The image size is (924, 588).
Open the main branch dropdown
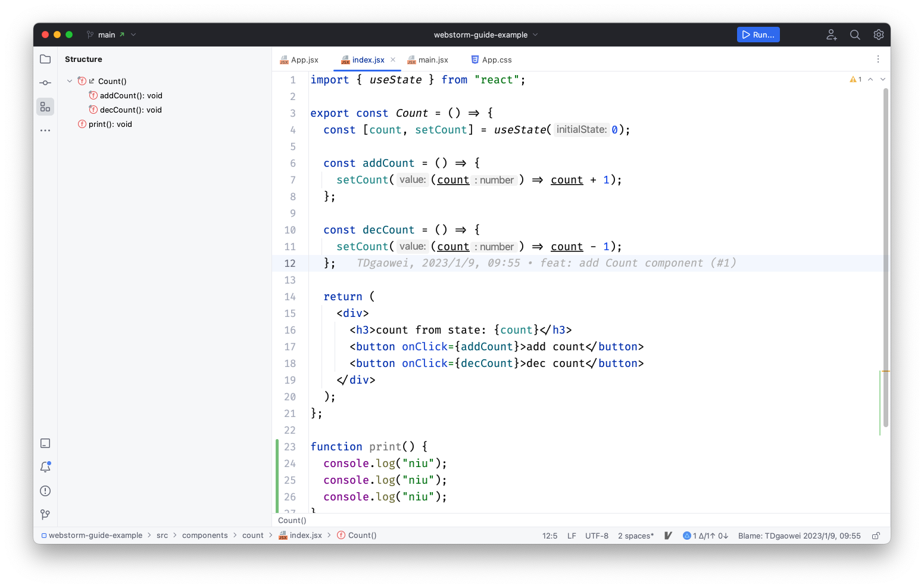111,35
